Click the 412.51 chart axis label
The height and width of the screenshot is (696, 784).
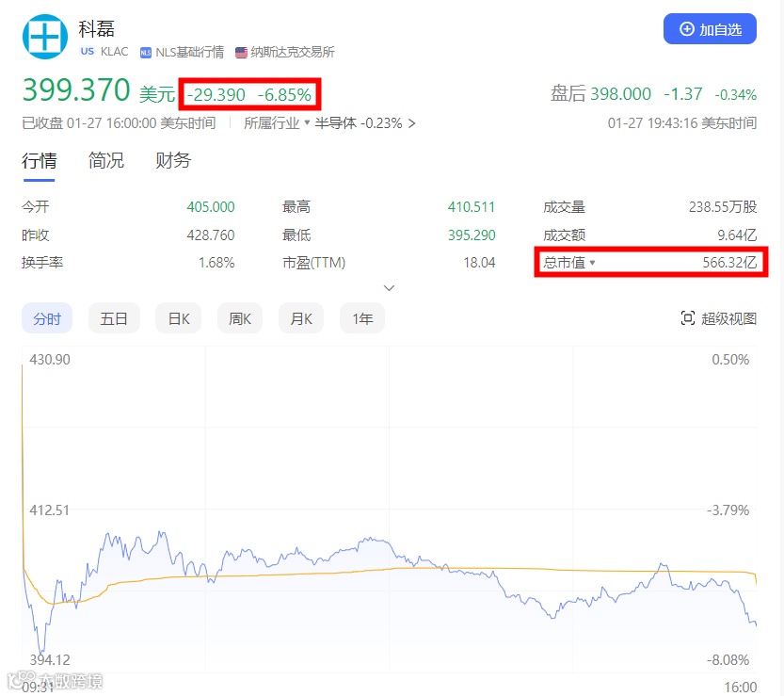[x=49, y=510]
